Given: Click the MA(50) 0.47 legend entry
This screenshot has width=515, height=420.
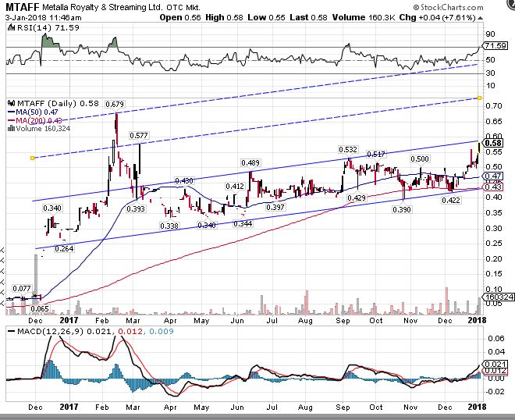Looking at the screenshot, I should [x=33, y=112].
